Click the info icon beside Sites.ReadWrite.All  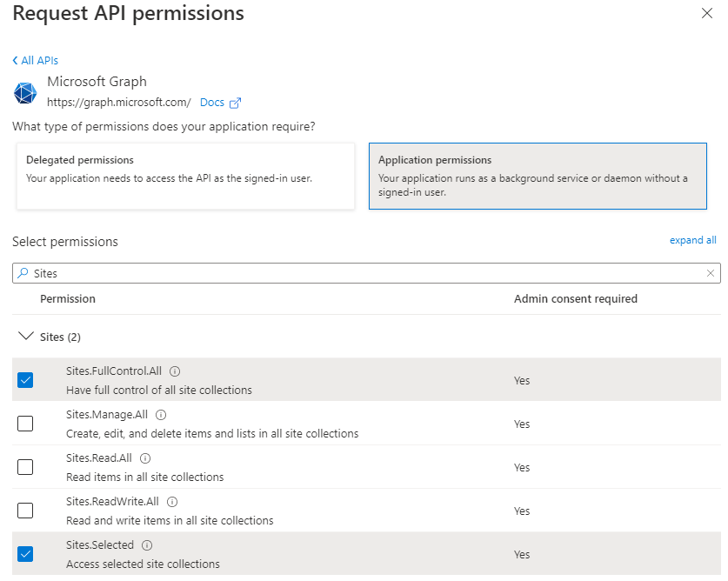click(x=172, y=502)
